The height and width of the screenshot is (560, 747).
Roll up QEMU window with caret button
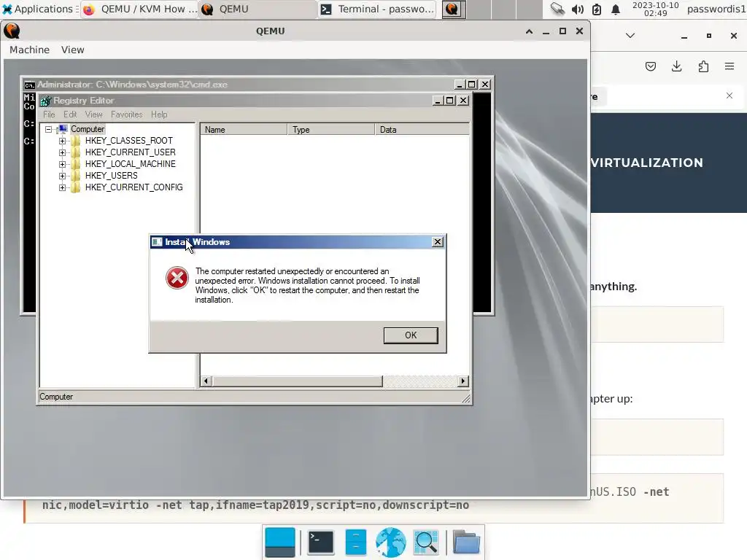[x=530, y=31]
